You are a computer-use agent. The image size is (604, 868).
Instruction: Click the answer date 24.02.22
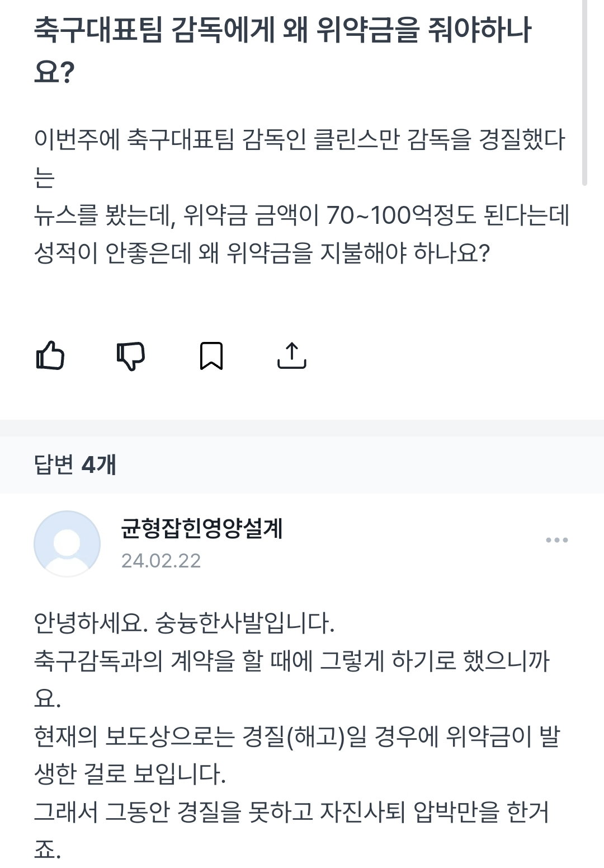point(161,561)
